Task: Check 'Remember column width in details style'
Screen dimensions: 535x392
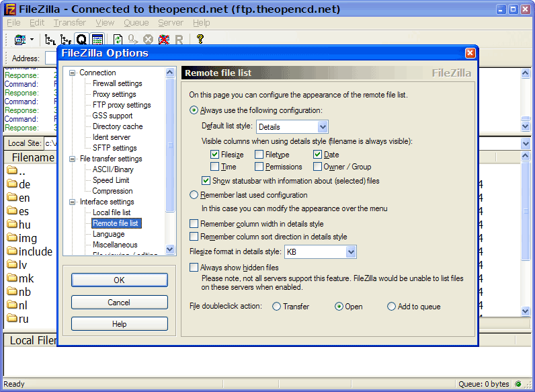Action: point(194,224)
